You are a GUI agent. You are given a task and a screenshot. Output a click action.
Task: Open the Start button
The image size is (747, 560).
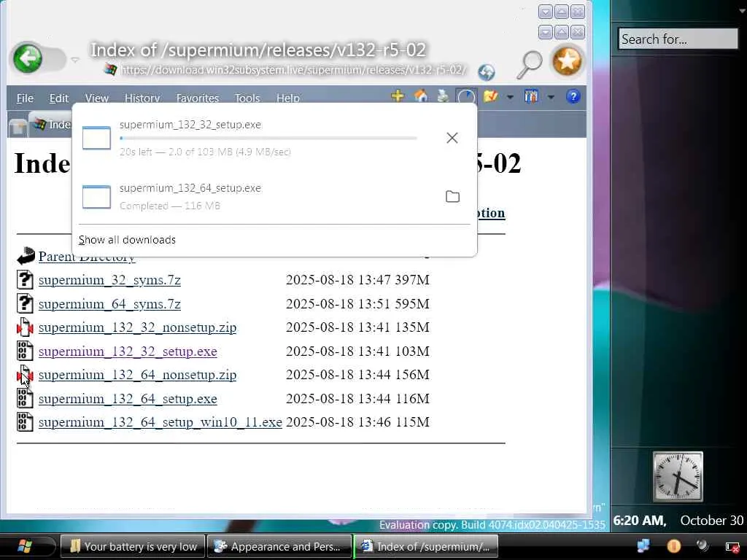click(x=25, y=546)
